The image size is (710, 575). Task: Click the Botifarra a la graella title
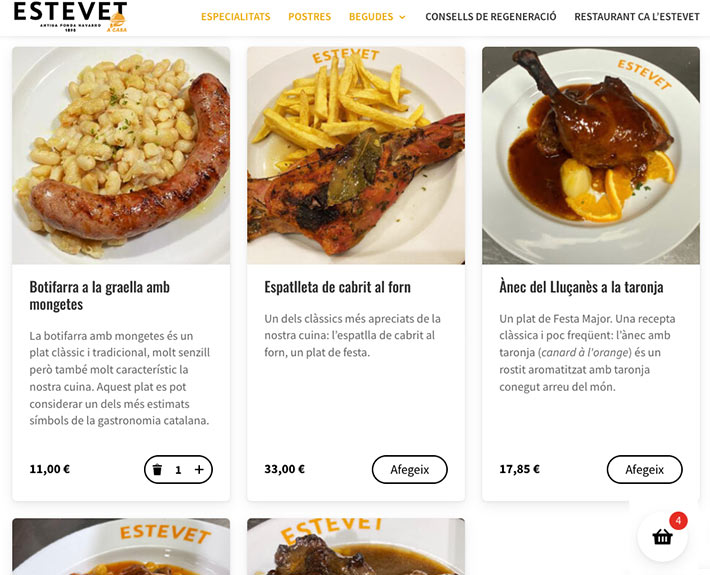coord(100,296)
